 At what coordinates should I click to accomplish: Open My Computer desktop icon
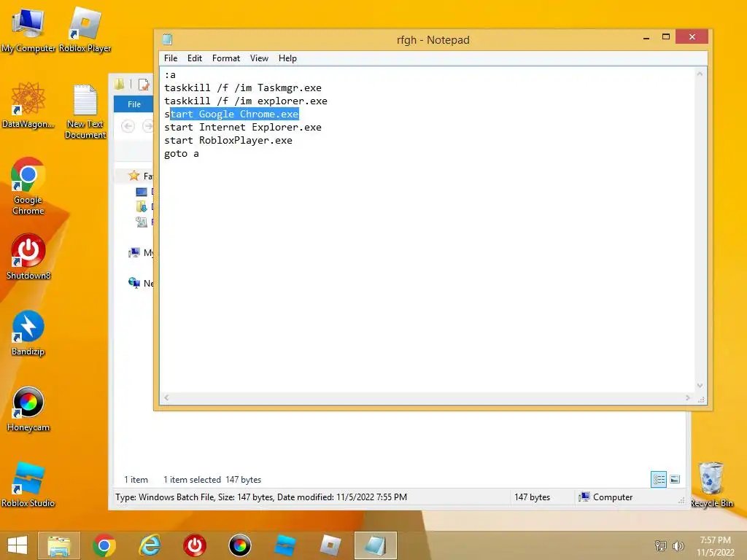tap(28, 29)
